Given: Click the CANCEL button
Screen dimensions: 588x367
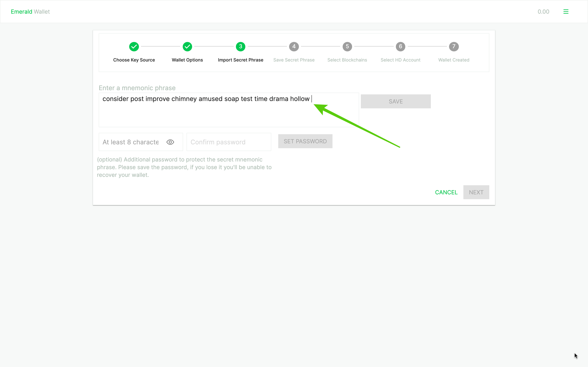Looking at the screenshot, I should click(x=446, y=192).
